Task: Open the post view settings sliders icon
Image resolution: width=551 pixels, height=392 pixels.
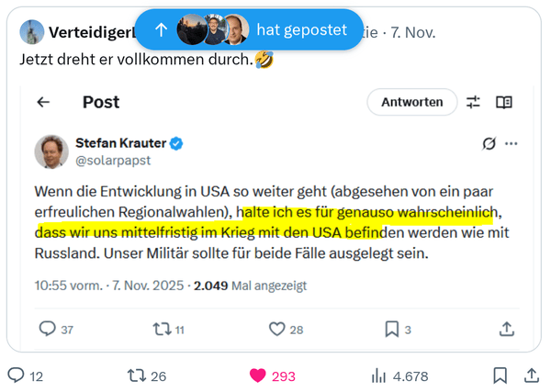Action: [x=473, y=103]
